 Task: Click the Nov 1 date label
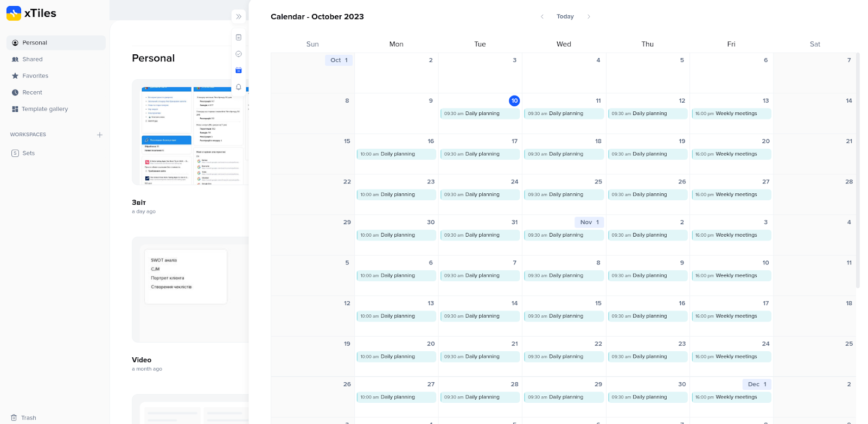589,222
